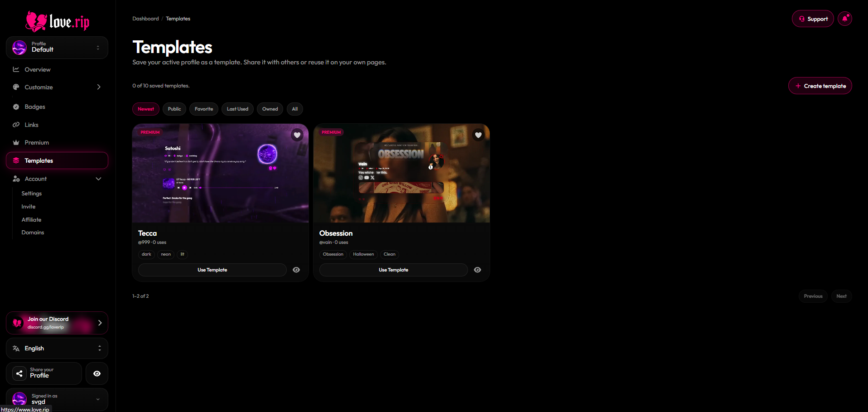Screen dimensions: 868x412
Task: Click the love.rip logo
Action: click(58, 21)
